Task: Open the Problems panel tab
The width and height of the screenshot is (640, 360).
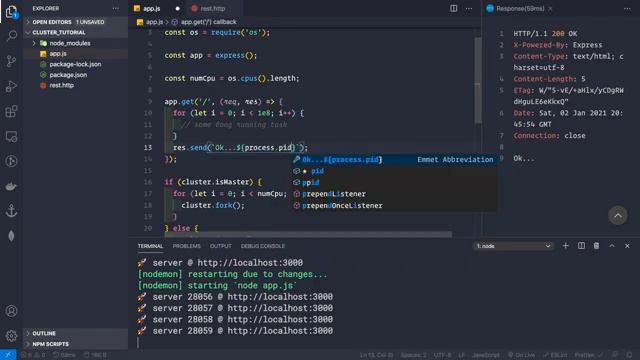Action: (x=187, y=246)
